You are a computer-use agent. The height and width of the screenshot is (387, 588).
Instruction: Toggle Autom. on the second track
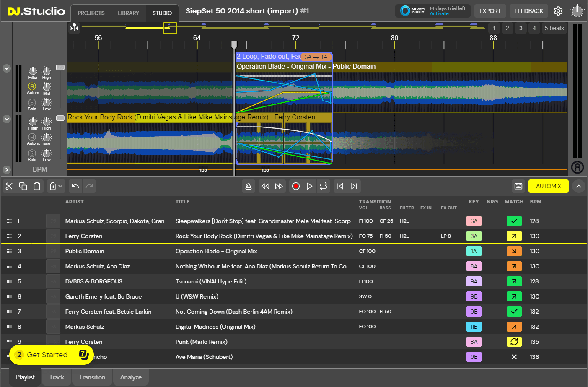click(32, 137)
